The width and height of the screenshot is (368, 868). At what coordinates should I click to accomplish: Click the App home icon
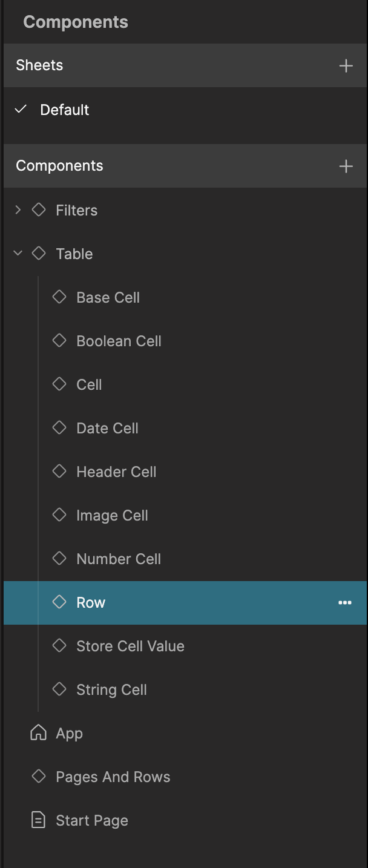pyautogui.click(x=38, y=733)
